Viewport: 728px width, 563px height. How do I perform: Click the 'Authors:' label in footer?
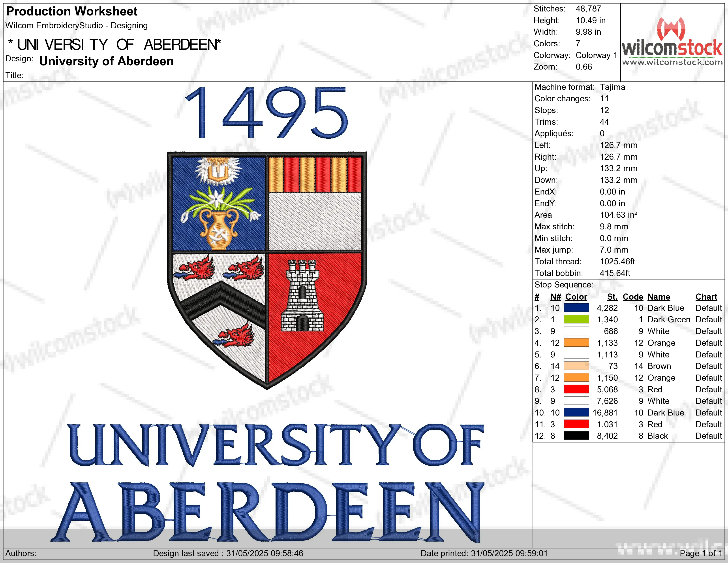21,553
